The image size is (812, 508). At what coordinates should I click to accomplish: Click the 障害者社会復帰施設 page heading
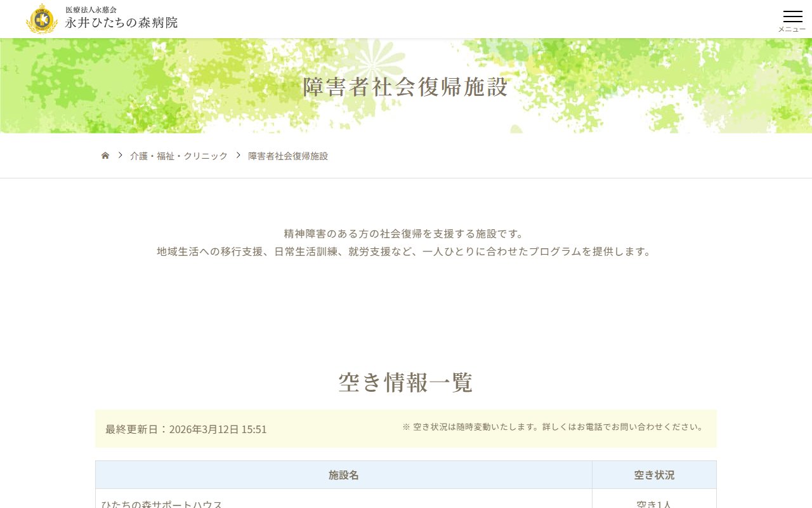(405, 88)
